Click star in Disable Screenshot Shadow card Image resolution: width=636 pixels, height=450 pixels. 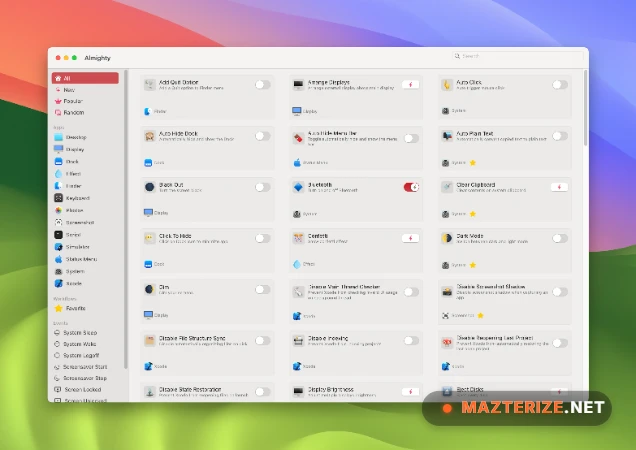click(x=480, y=315)
